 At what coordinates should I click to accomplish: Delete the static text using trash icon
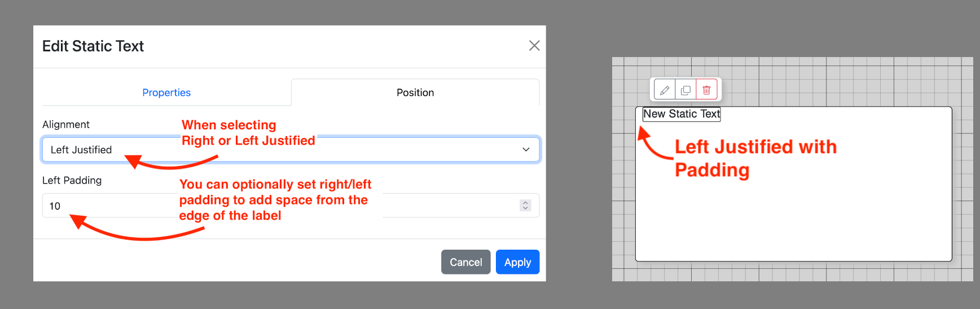click(706, 90)
